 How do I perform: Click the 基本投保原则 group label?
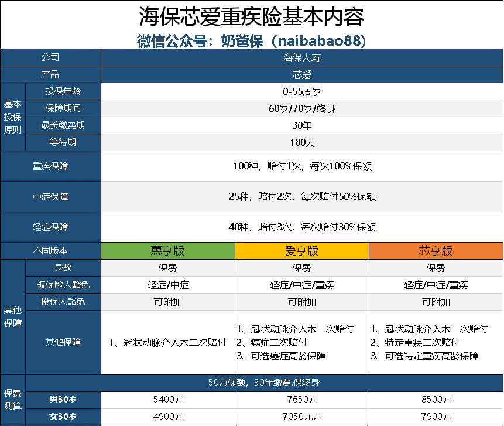pyautogui.click(x=13, y=117)
